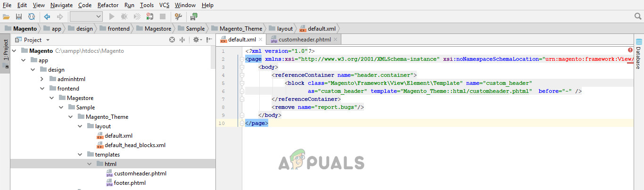Image resolution: width=644 pixels, height=190 pixels.
Task: Expand the adminhtml folder
Action: pyautogui.click(x=42, y=79)
